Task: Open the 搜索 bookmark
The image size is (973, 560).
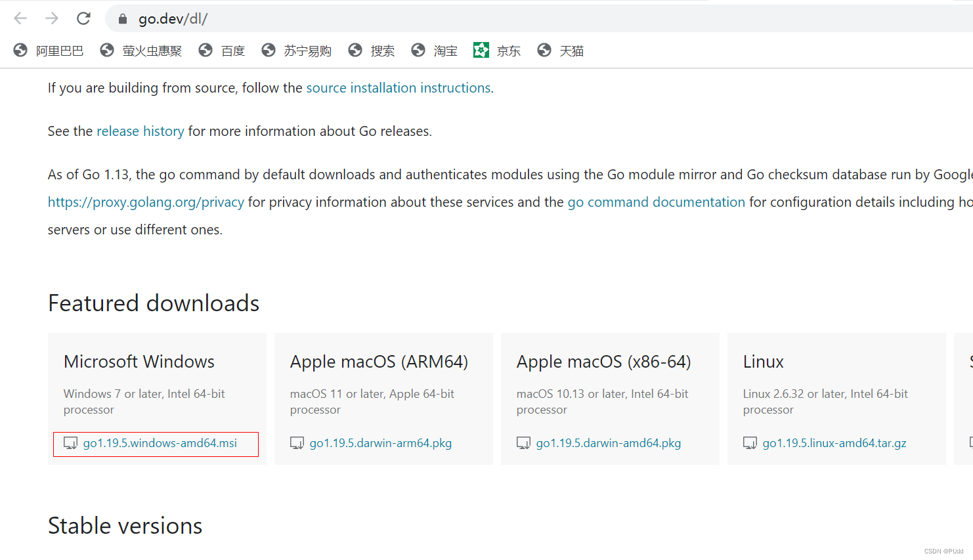Action: pos(372,51)
